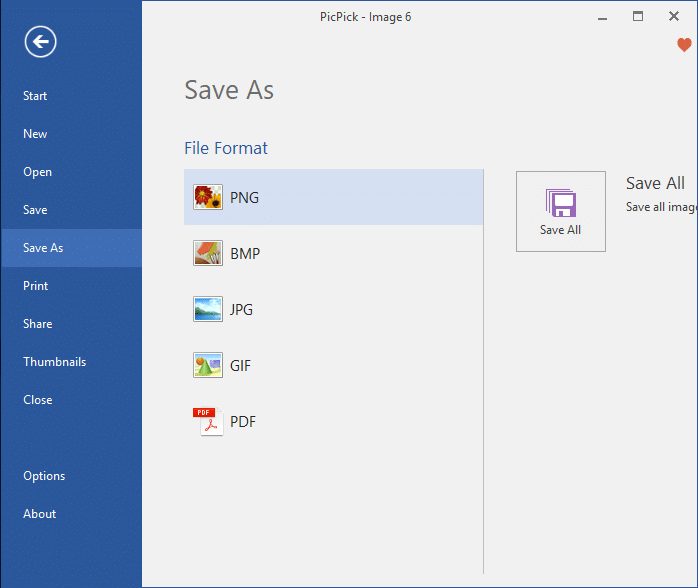Select the Save menu entry

click(x=35, y=210)
